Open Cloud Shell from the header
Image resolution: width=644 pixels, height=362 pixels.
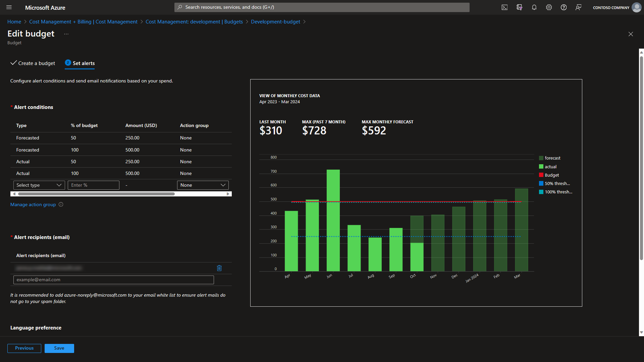504,7
